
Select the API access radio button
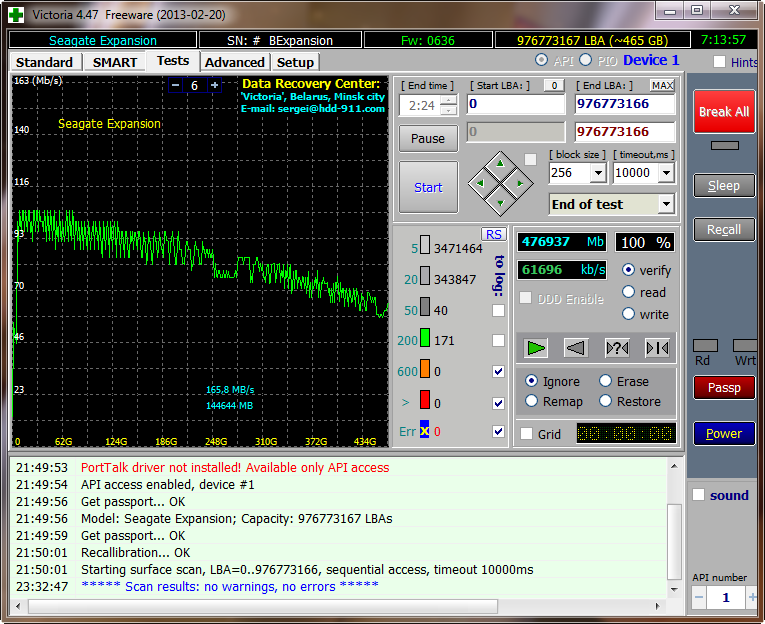pos(541,60)
